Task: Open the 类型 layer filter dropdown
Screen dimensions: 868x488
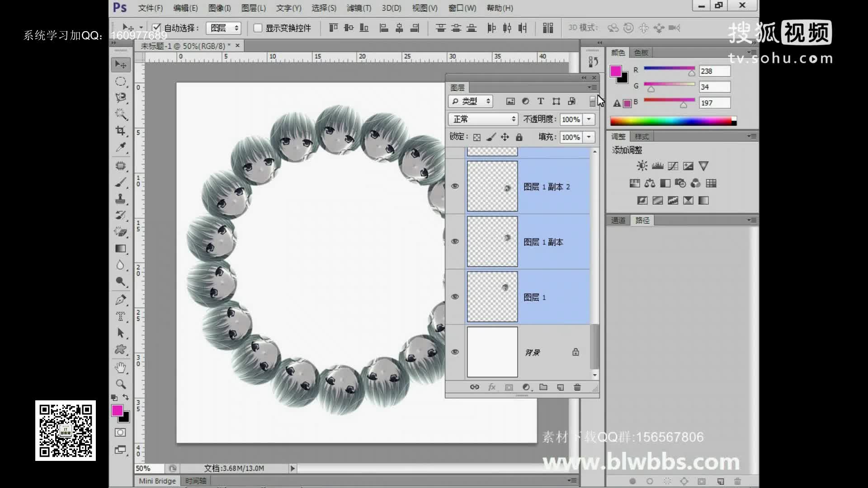Action: (471, 101)
